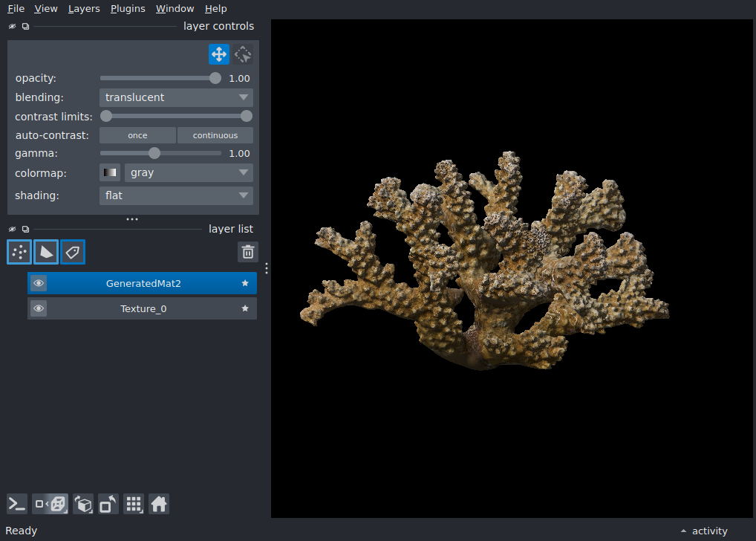
Task: Float the layer list panel
Action: (x=25, y=229)
